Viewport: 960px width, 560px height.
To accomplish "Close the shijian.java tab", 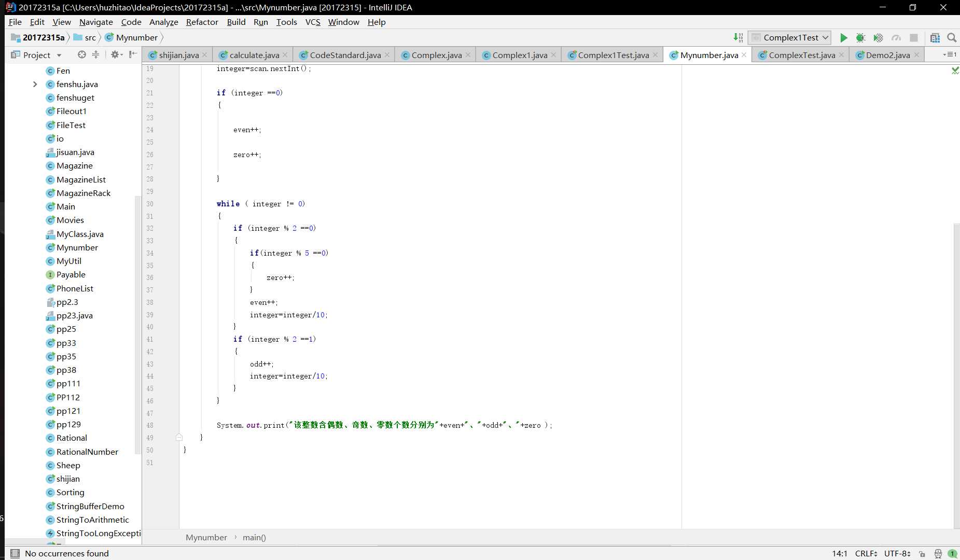I will pos(205,55).
